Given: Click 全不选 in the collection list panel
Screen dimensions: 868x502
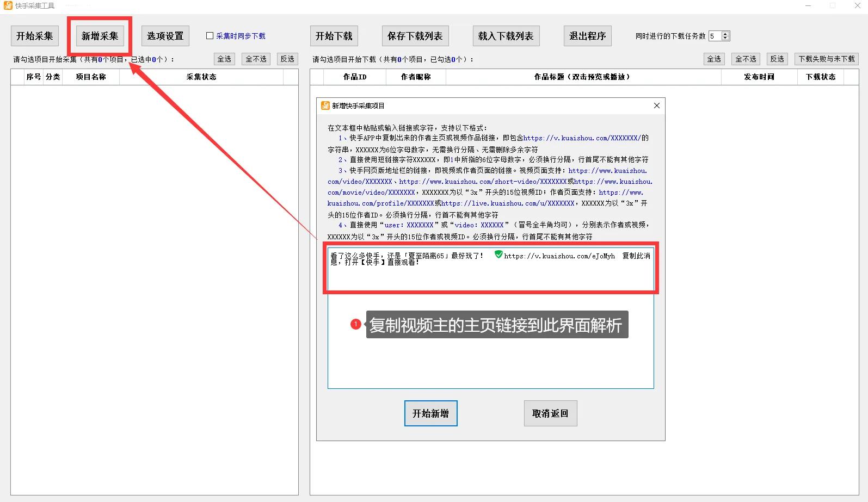Looking at the screenshot, I should [x=256, y=59].
